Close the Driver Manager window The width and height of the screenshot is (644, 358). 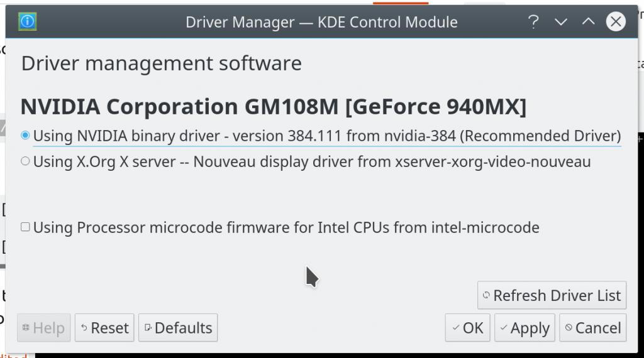[616, 23]
